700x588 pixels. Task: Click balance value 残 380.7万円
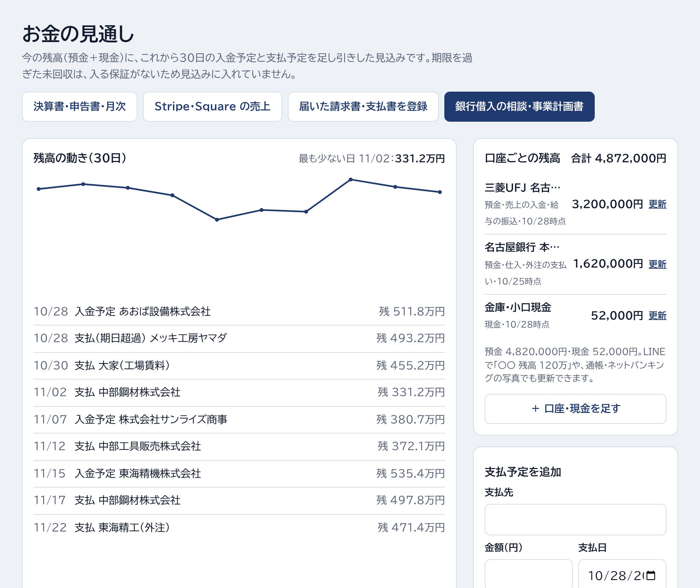410,420
